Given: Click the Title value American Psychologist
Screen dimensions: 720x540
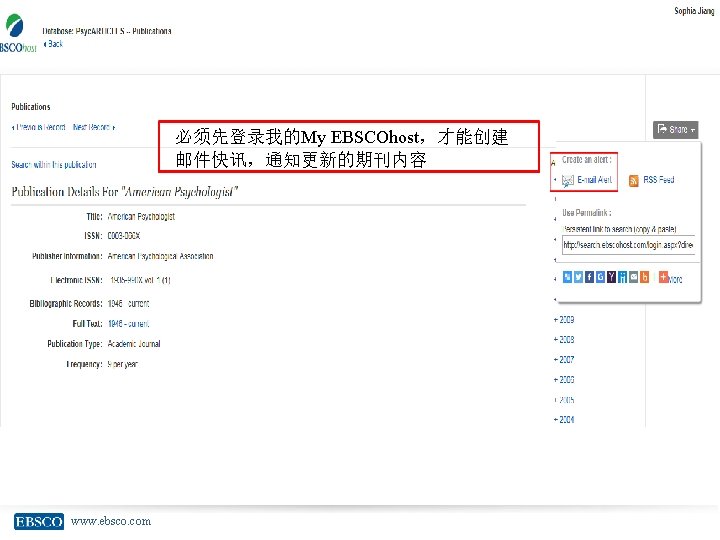Looking at the screenshot, I should tap(141, 216).
